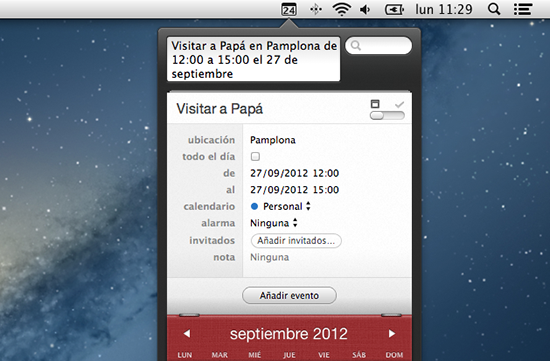Toggle the event/reminder switch
The image size is (550, 361).
pyautogui.click(x=387, y=115)
